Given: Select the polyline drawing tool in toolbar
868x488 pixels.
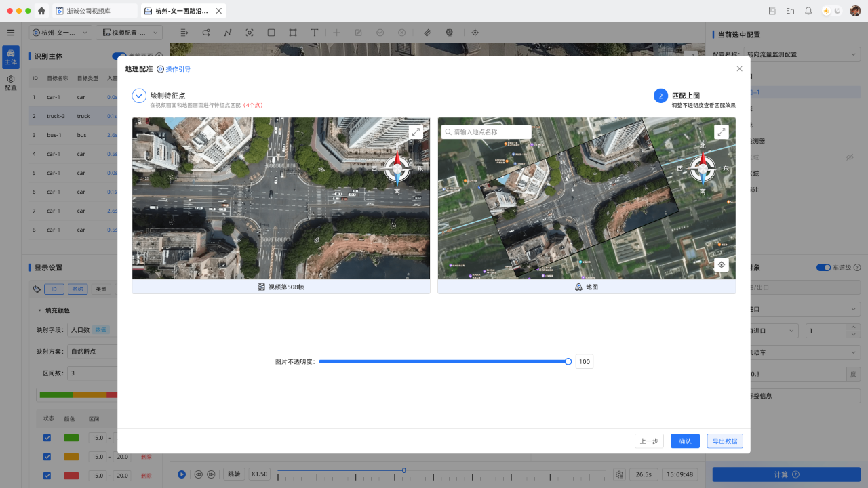Looking at the screenshot, I should click(228, 33).
